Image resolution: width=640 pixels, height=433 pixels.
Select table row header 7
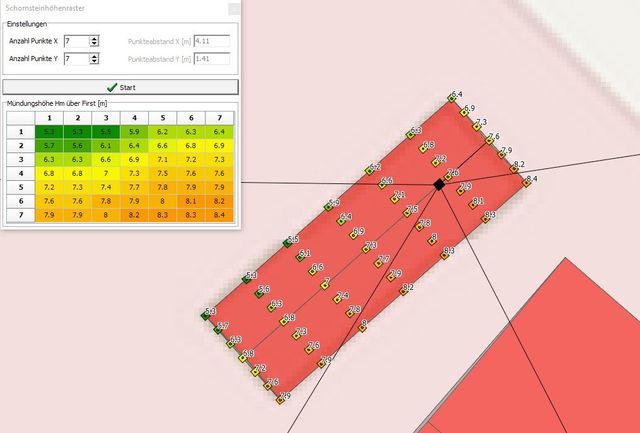point(21,215)
